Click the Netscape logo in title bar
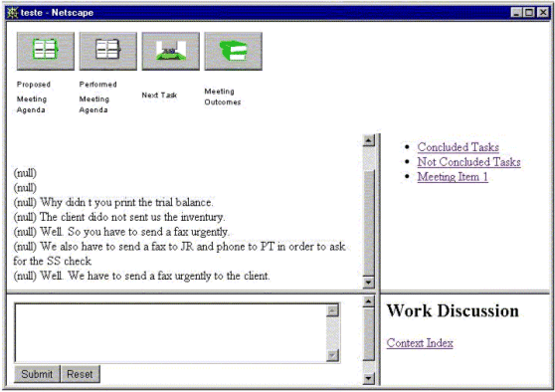The image size is (555, 392). point(13,13)
